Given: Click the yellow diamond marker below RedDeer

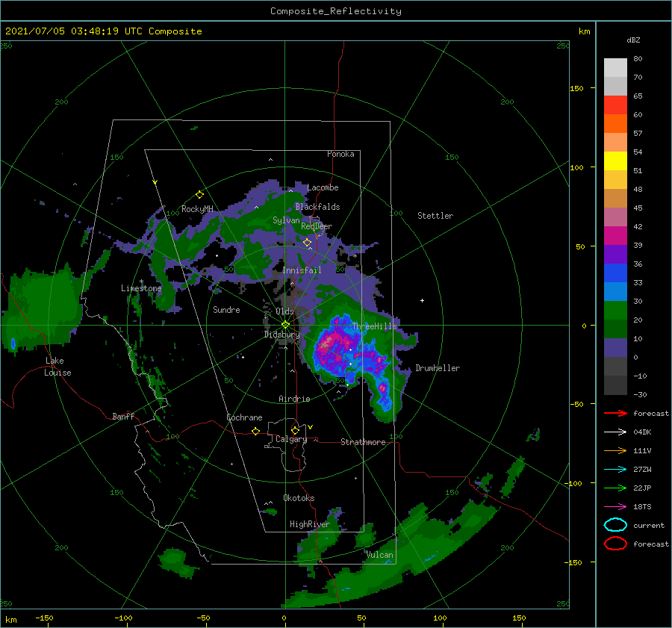Looking at the screenshot, I should (x=307, y=243).
